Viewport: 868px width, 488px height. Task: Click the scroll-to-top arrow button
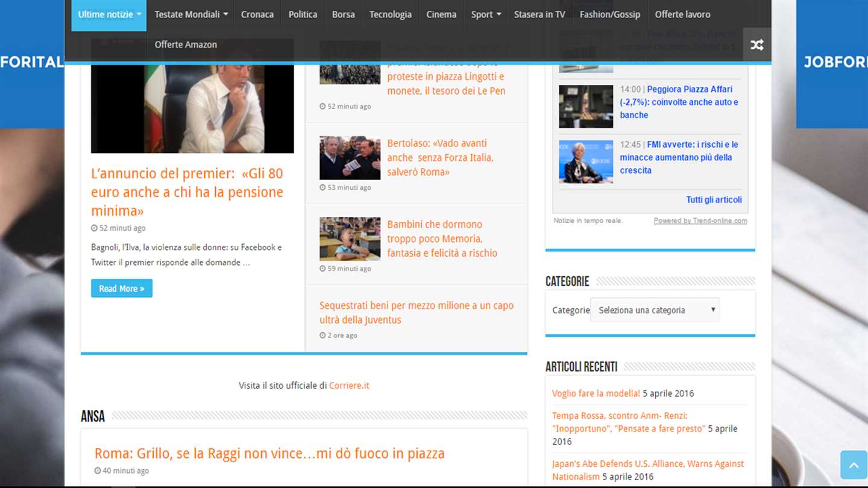click(x=854, y=465)
